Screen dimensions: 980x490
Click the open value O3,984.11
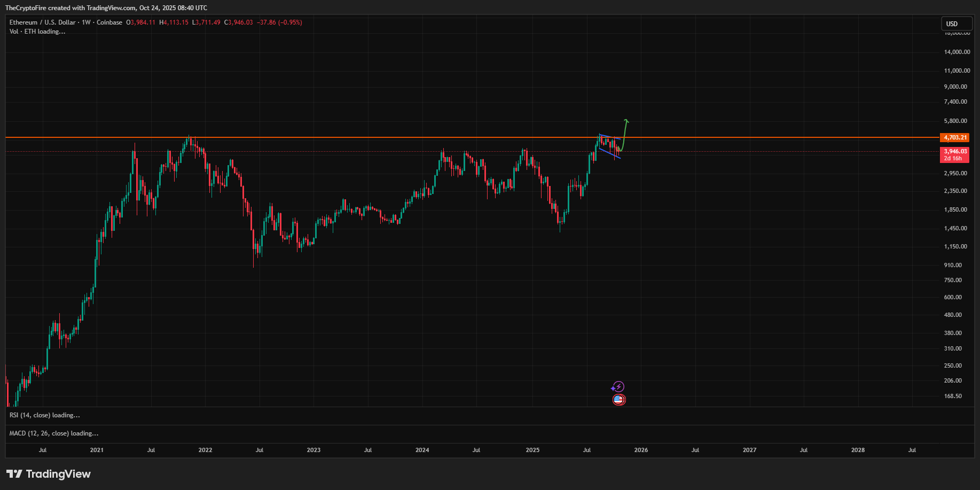[141, 22]
